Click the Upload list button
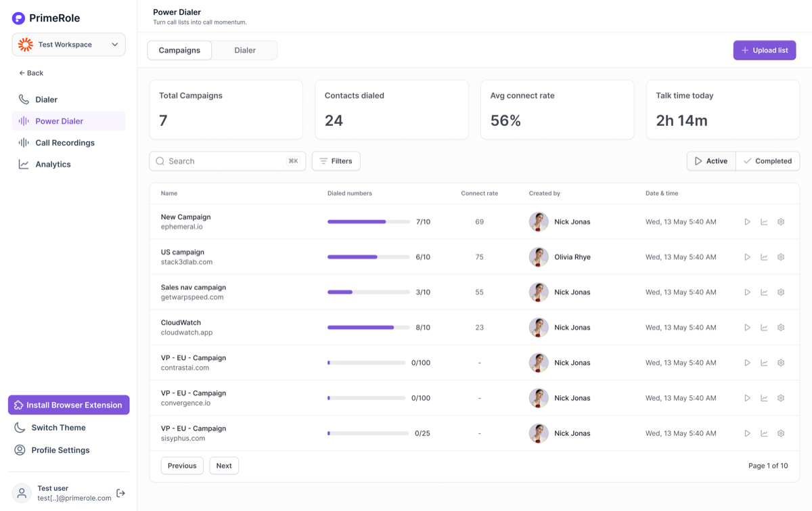Screen dimensions: 812x511 pos(765,50)
